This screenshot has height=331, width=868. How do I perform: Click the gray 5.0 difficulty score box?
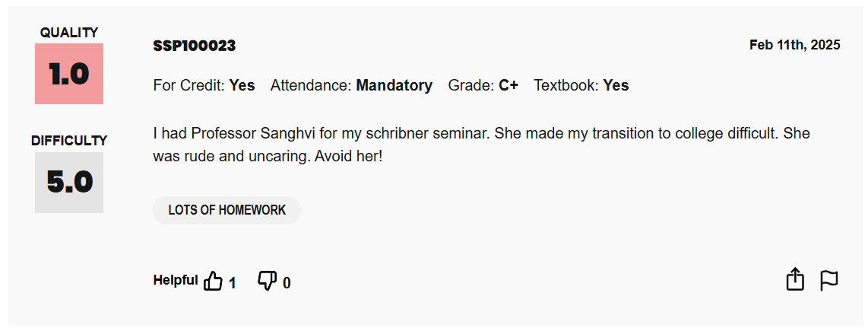(x=69, y=183)
